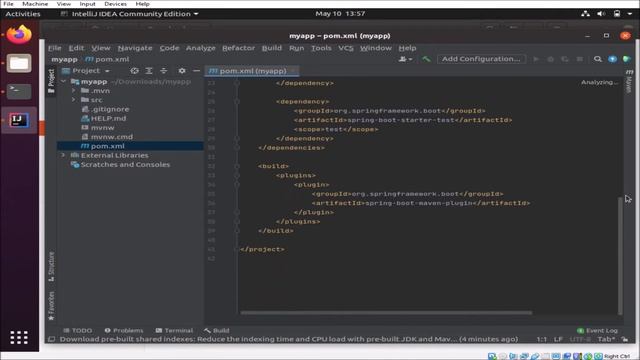Click the tool windows quick-access icon in status bar
Viewport: 640px width, 360px height.
point(51,339)
